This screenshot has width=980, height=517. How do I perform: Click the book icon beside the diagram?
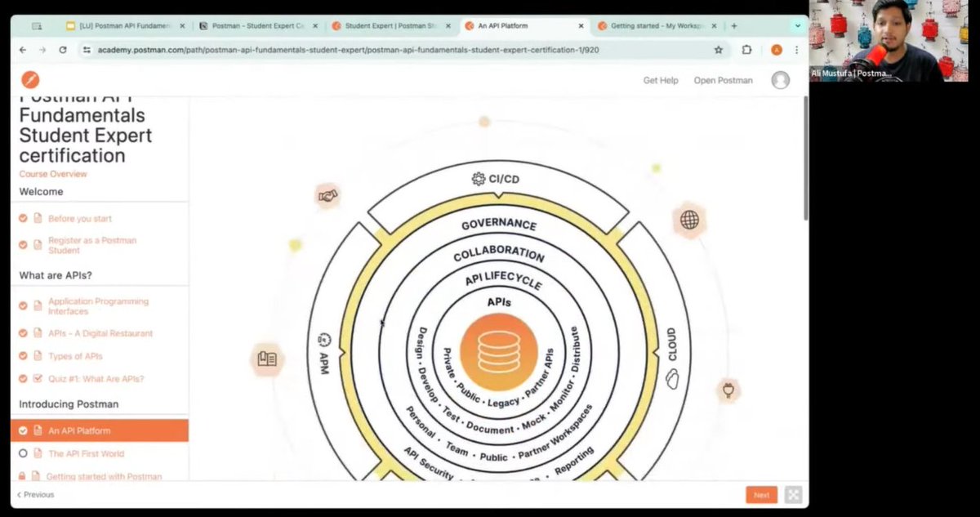tap(267, 359)
